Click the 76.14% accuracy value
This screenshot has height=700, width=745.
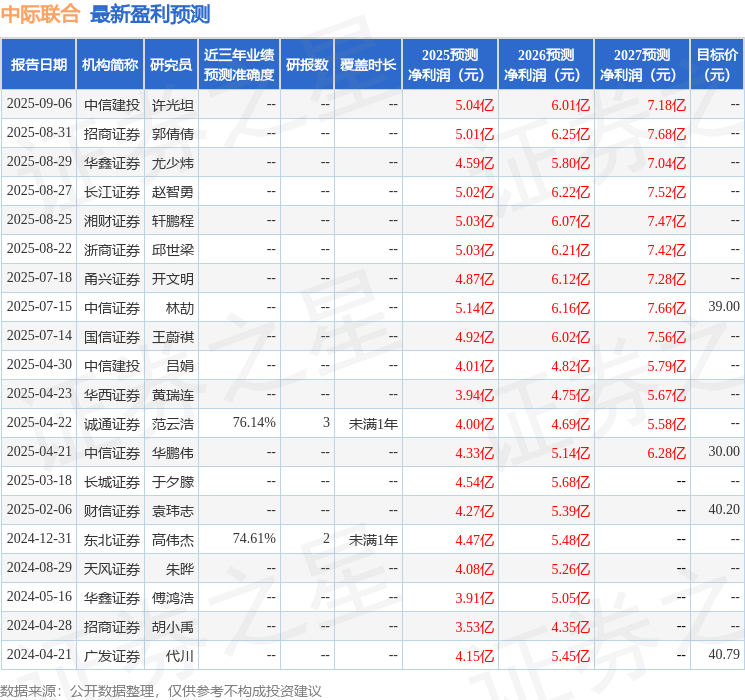(254, 422)
